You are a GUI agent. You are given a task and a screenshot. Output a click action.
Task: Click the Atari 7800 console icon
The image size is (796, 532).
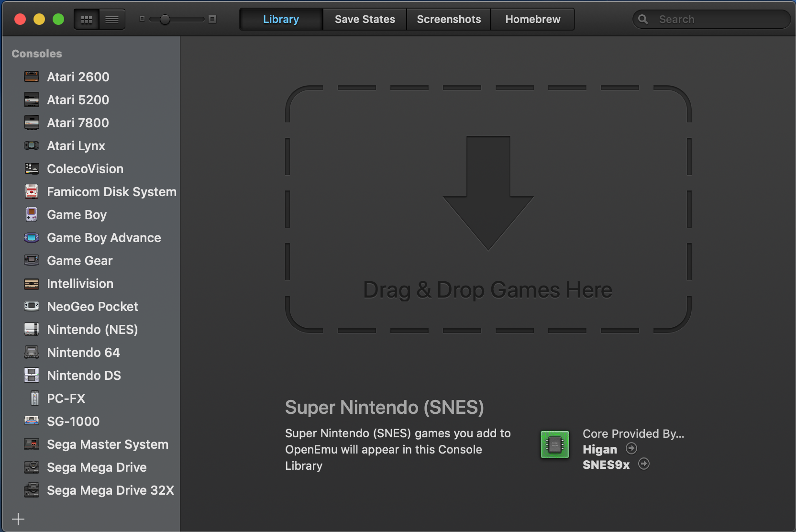coord(32,122)
